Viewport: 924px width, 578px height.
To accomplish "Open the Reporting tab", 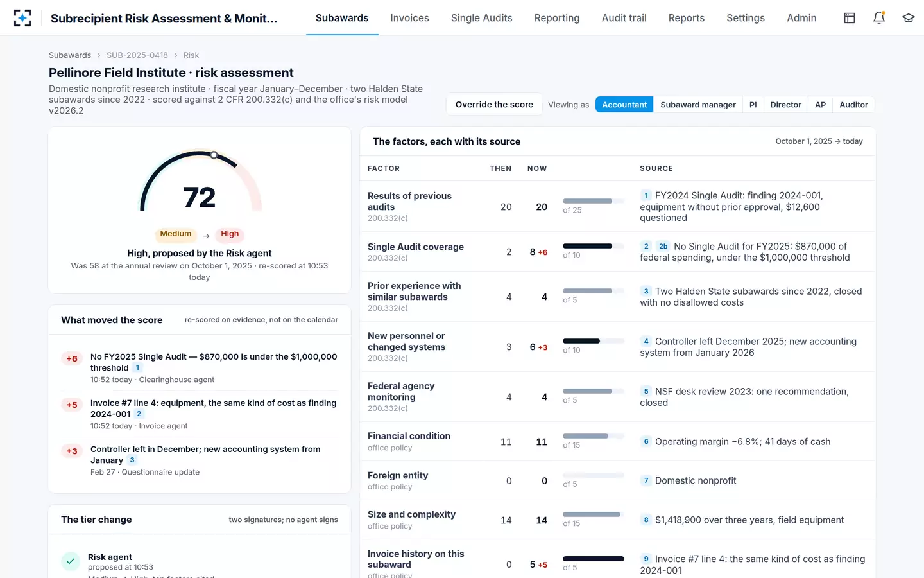I will (x=557, y=18).
